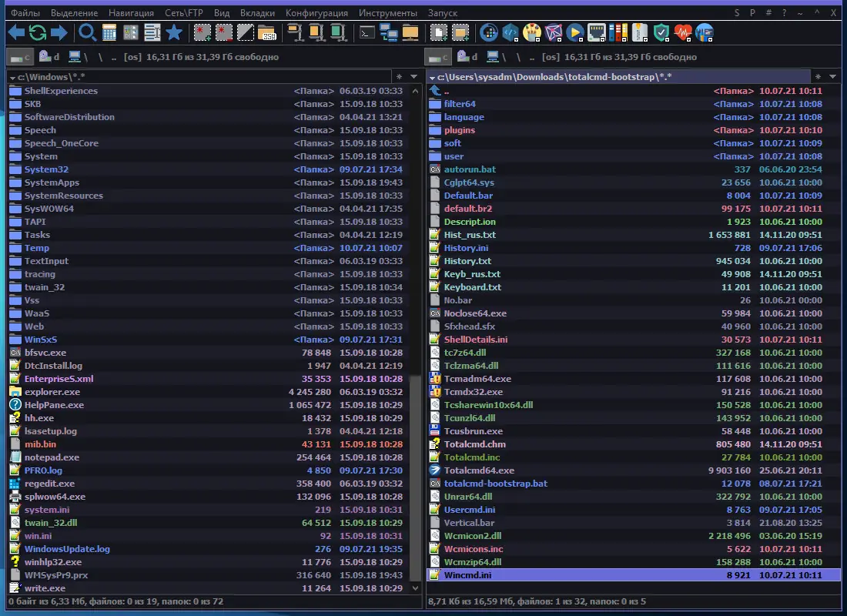
Task: Open the Конфигурация menu
Action: [x=317, y=13]
